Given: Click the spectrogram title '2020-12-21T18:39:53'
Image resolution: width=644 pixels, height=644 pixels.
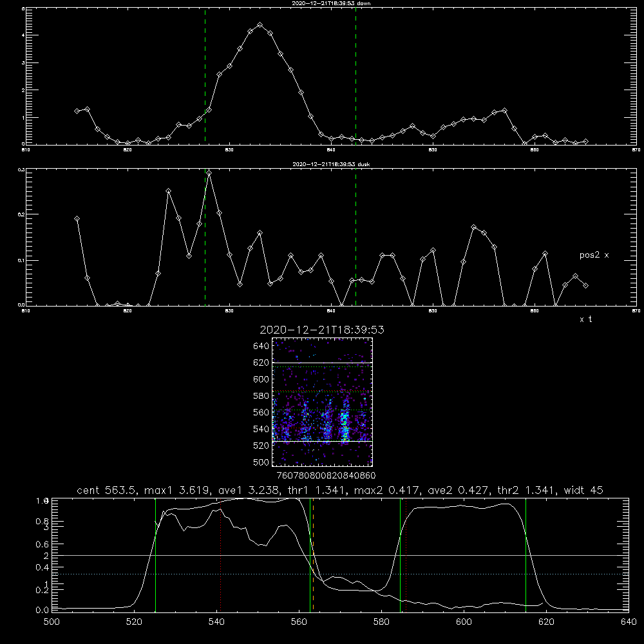Looking at the screenshot, I should coord(322,330).
